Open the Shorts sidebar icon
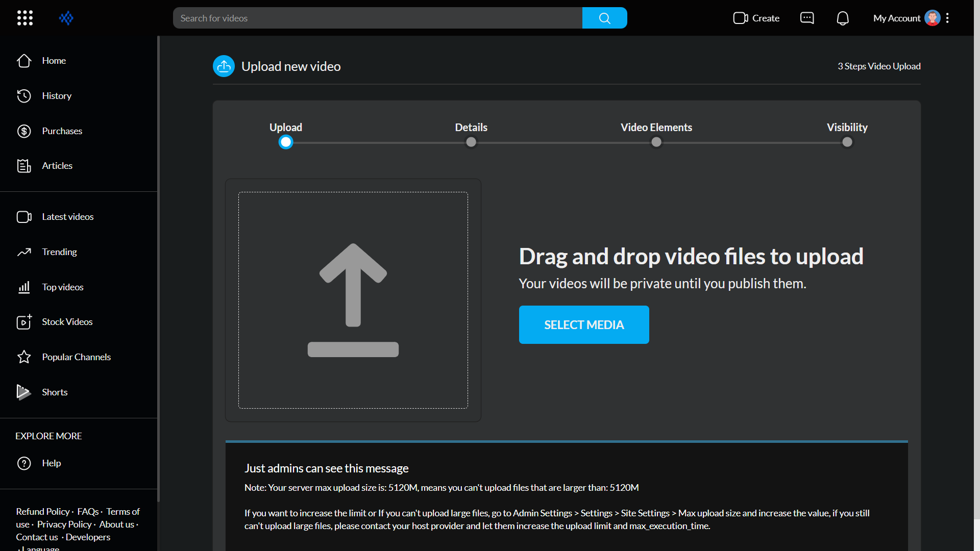Viewport: 980px width, 551px height. coord(23,392)
